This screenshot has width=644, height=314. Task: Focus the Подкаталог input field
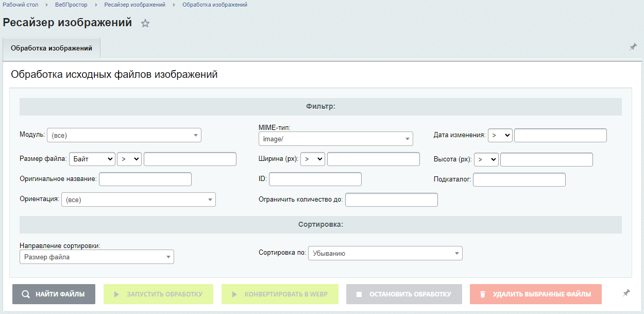click(x=519, y=180)
